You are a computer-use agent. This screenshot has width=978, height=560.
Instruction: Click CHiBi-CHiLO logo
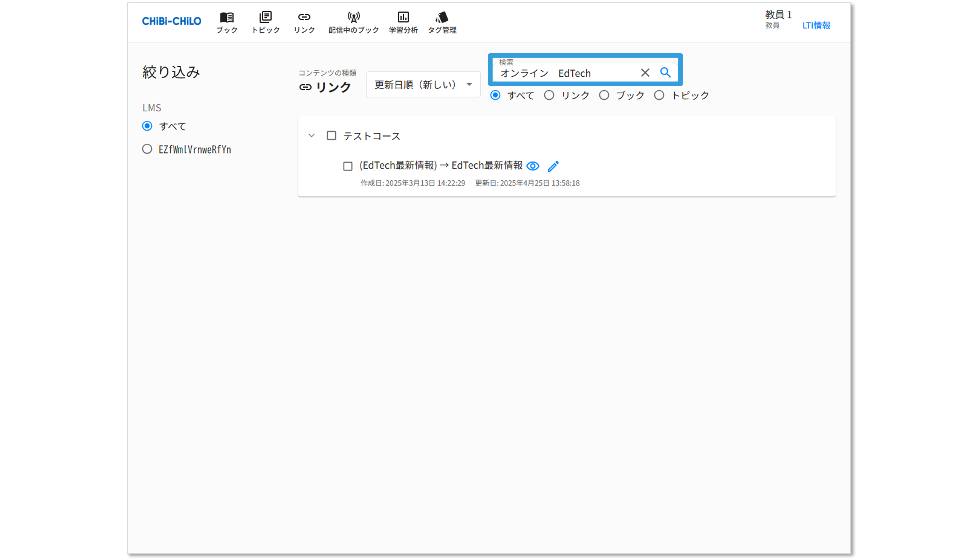(x=172, y=21)
